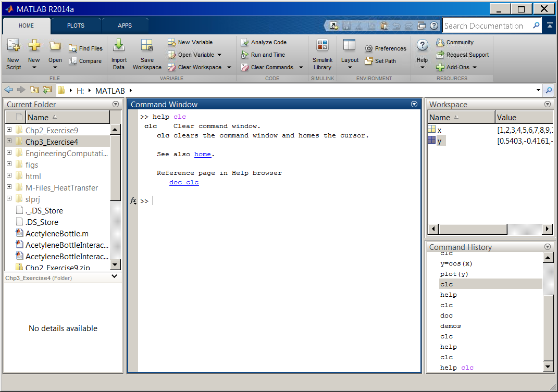Open Help in the Resources section
This screenshot has width=558, height=392.
(422, 55)
